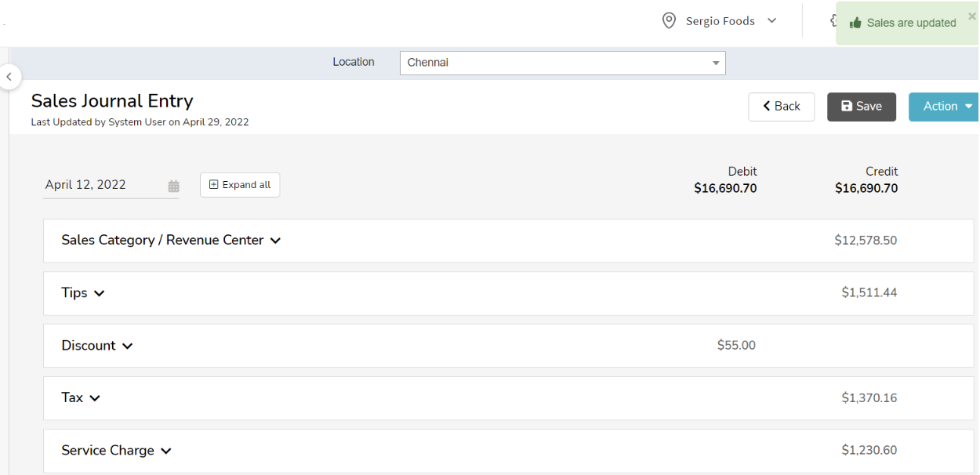Expand the Sales Category / Revenue Center section
The width and height of the screenshot is (980, 475).
[275, 241]
